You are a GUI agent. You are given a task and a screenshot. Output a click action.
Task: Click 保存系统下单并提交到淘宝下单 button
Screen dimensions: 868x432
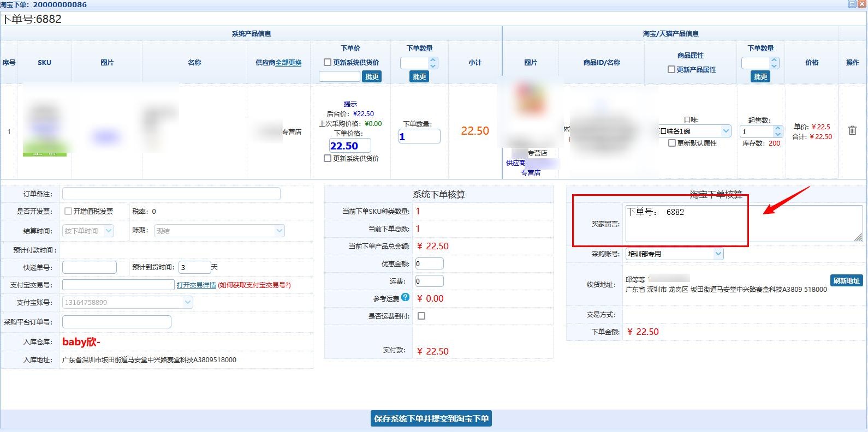pyautogui.click(x=431, y=418)
